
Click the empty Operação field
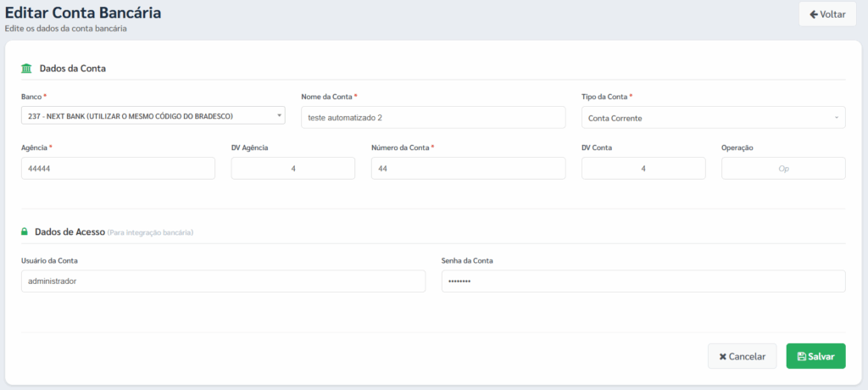(783, 169)
